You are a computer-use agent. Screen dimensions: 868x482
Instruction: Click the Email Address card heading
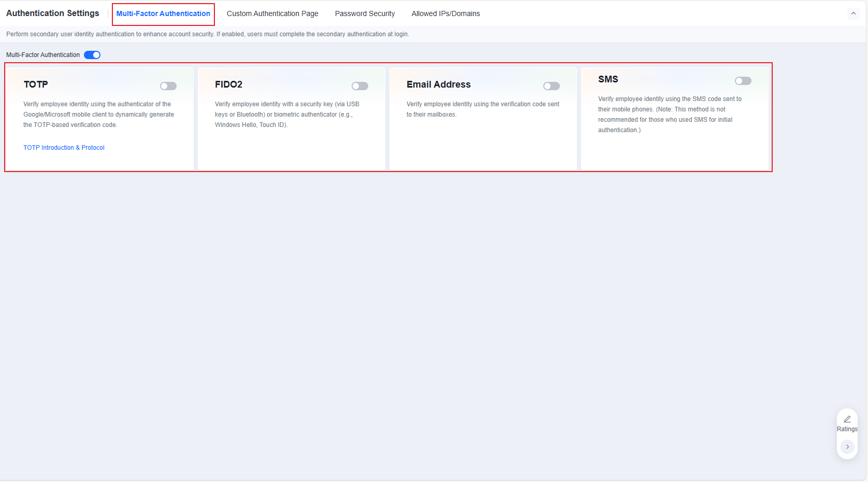click(x=439, y=84)
